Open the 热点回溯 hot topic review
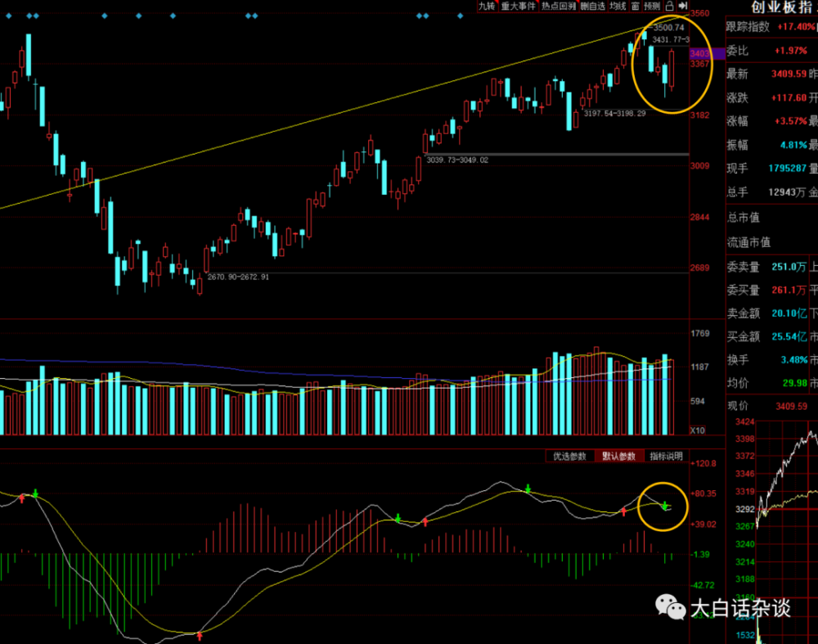Viewport: 818px width, 644px height. [x=558, y=6]
